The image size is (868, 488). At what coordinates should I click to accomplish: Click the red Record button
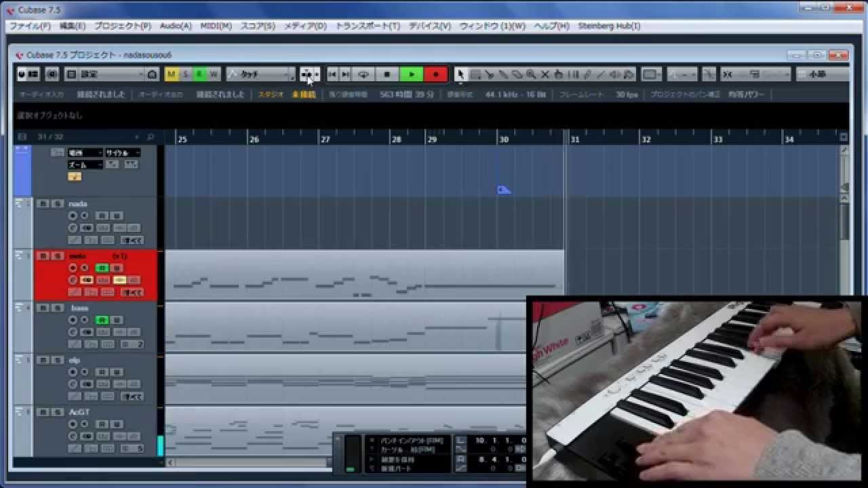click(x=435, y=75)
